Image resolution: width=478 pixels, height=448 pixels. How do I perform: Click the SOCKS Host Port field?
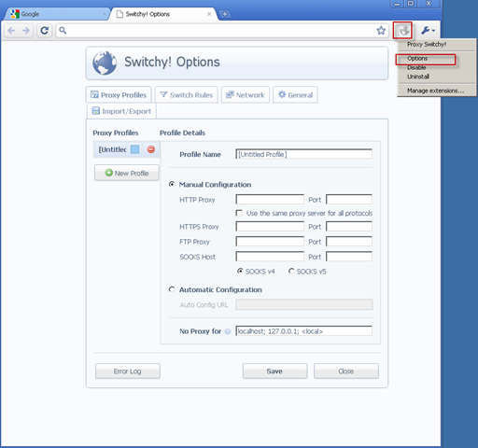point(349,257)
